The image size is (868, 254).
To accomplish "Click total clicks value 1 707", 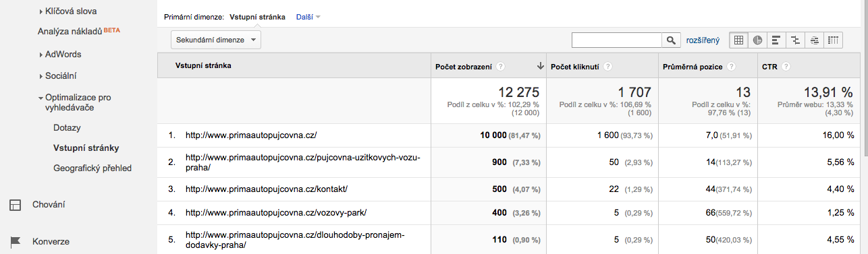I will [x=634, y=92].
